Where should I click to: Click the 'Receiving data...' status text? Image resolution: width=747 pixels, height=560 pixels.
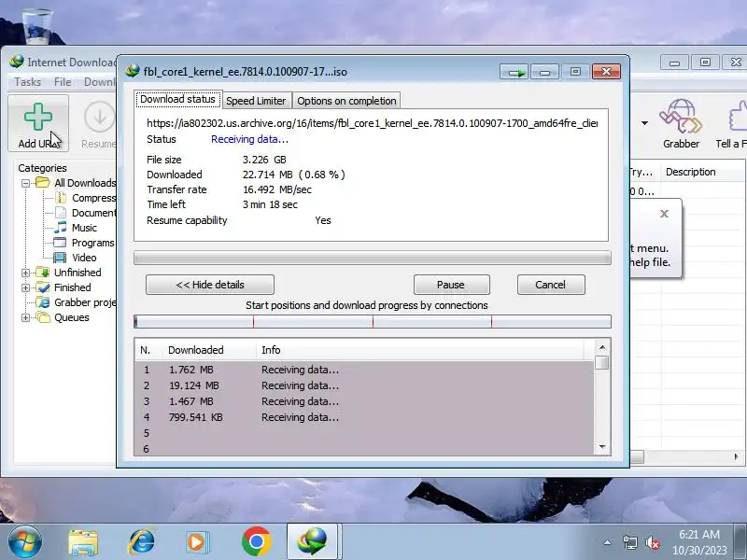249,139
